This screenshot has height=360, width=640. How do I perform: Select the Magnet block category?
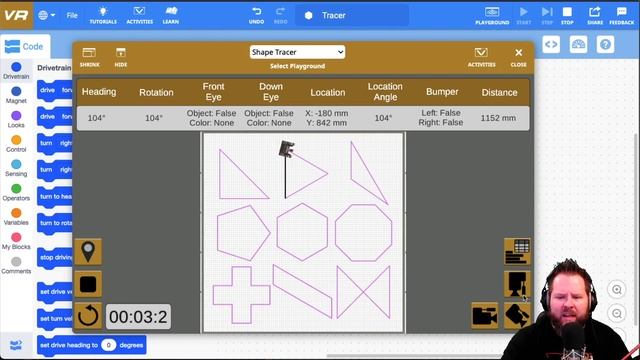click(x=16, y=95)
